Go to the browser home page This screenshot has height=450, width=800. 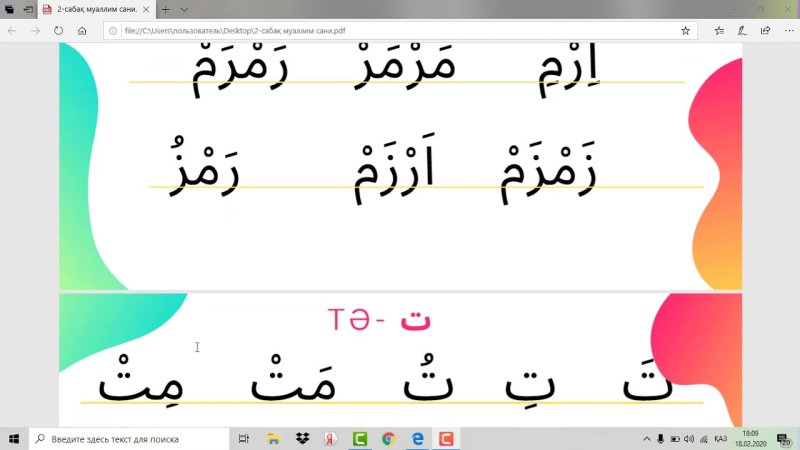tap(82, 31)
